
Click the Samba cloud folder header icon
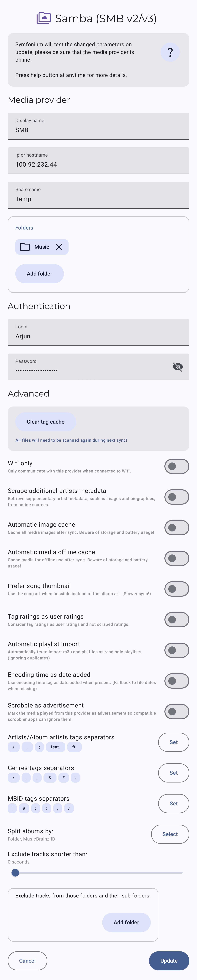(43, 18)
